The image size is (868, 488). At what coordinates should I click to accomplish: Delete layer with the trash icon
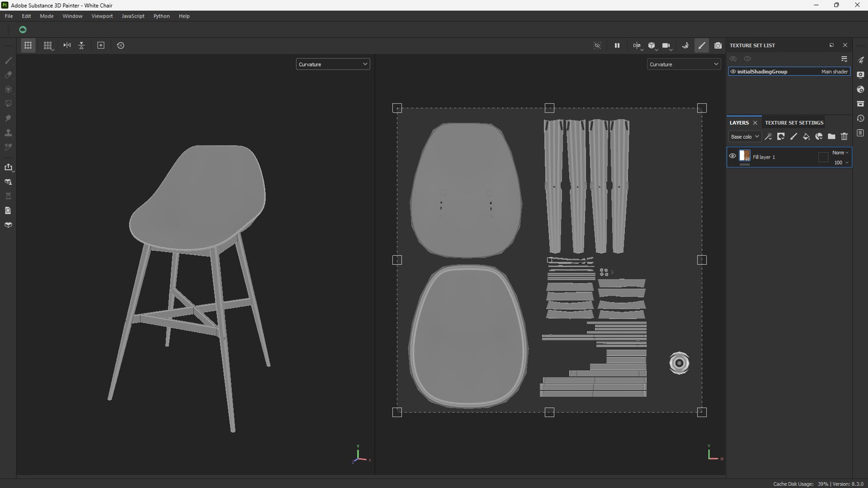(844, 136)
